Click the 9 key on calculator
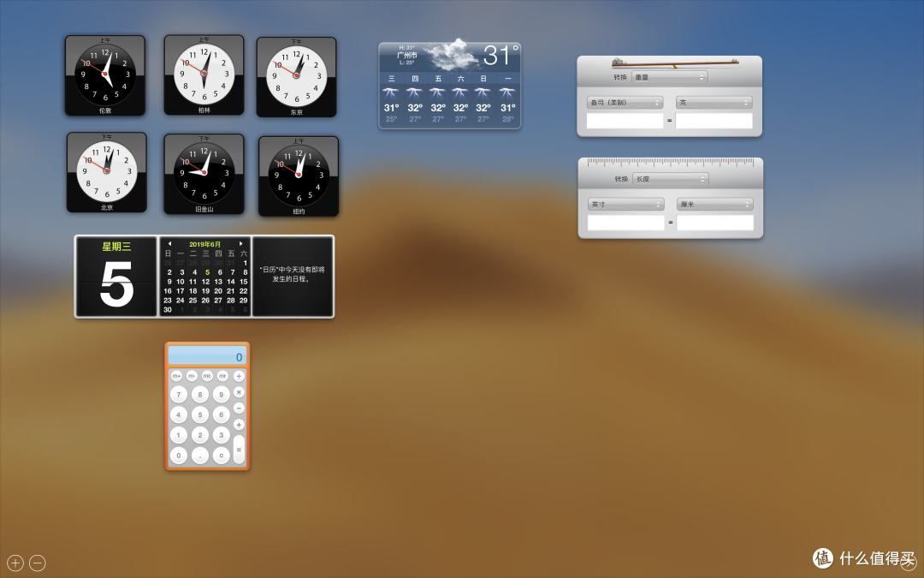Viewport: 924px width, 578px height. click(x=221, y=395)
